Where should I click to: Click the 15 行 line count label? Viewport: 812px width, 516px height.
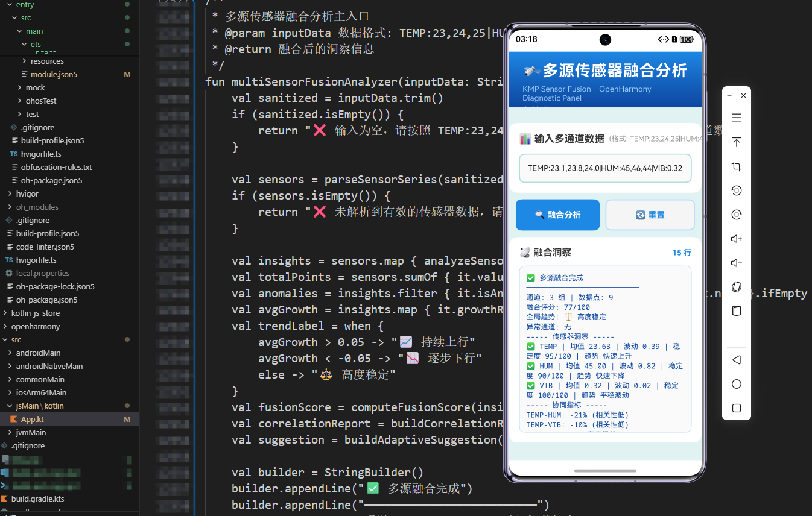point(682,253)
